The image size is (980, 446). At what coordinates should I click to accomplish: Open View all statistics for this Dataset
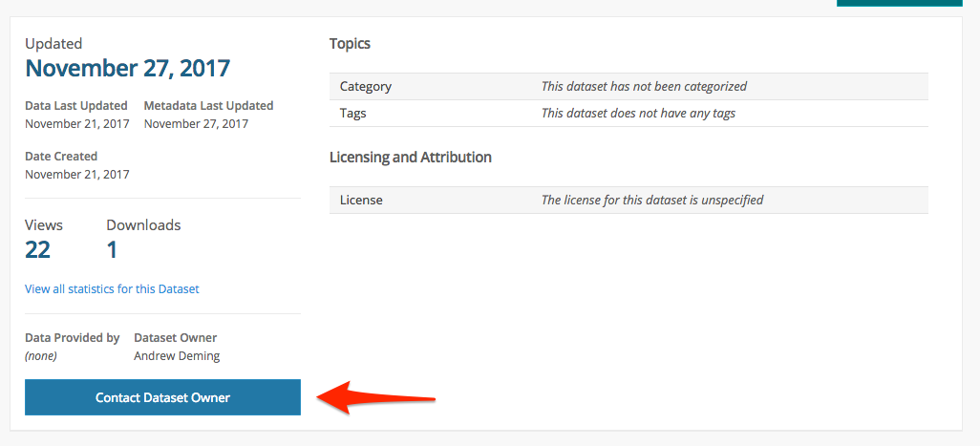(112, 289)
